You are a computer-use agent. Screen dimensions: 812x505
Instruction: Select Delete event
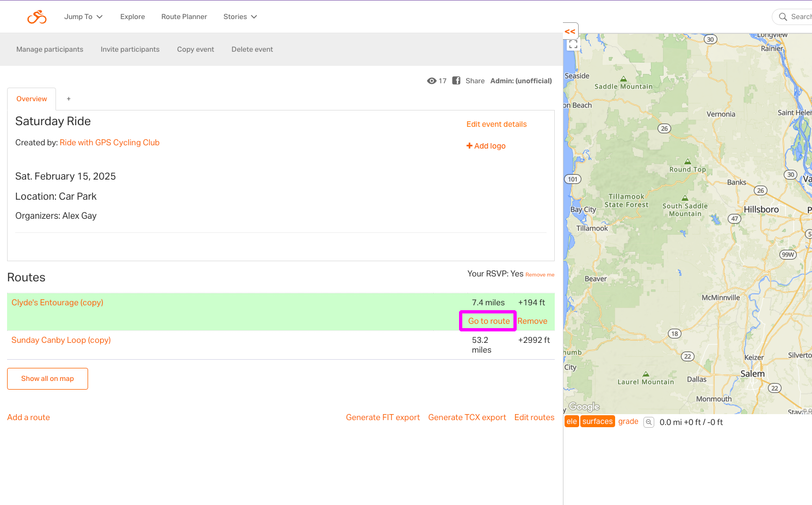coord(252,50)
